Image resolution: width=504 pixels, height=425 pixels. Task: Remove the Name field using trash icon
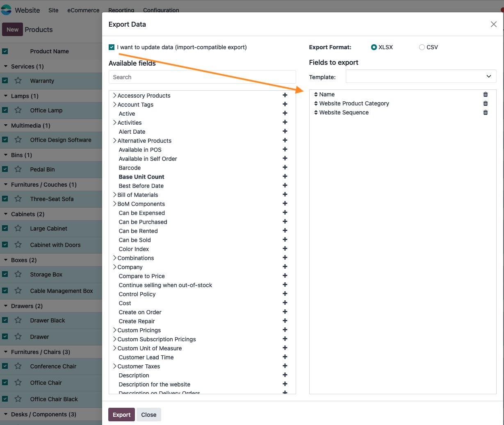[x=486, y=94]
